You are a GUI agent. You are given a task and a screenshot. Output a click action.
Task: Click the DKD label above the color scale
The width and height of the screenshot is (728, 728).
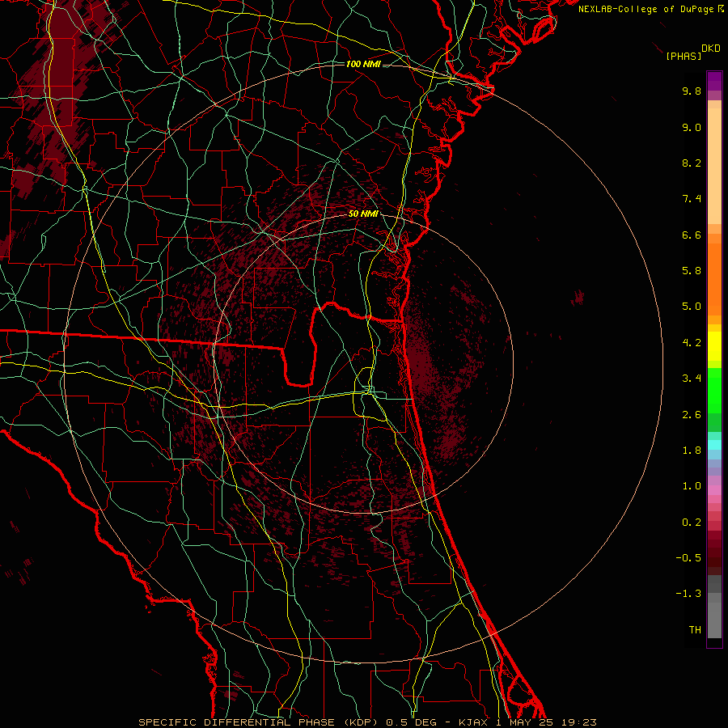711,49
